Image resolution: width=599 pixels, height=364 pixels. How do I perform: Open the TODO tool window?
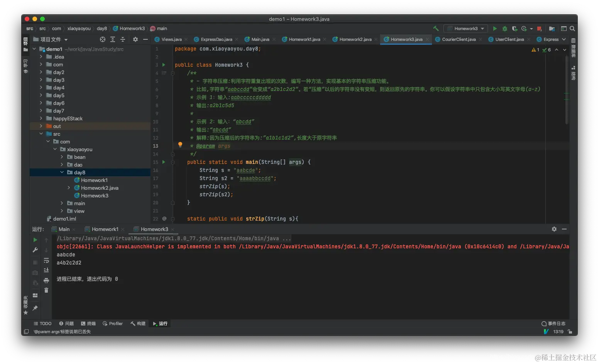(x=42, y=324)
